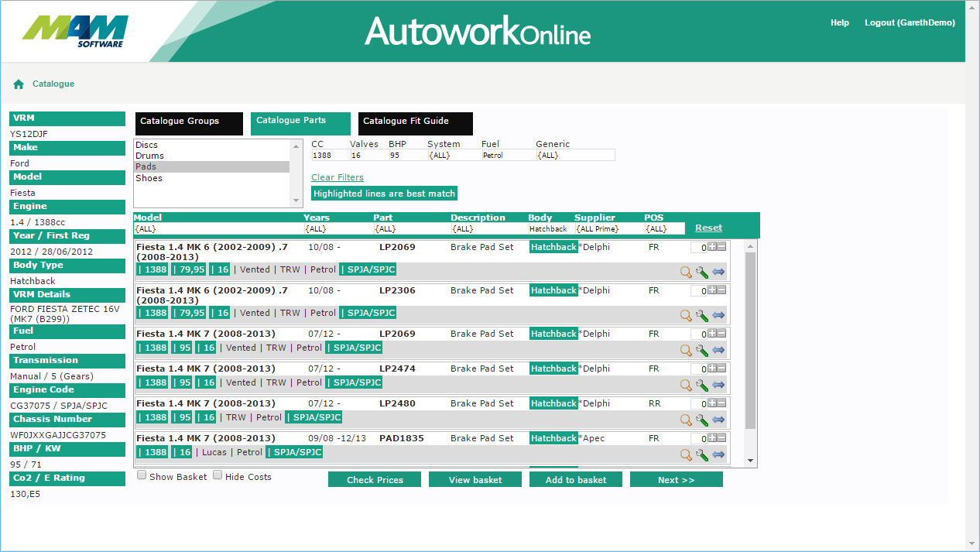Tick the Hide Costs checkbox

tap(218, 476)
